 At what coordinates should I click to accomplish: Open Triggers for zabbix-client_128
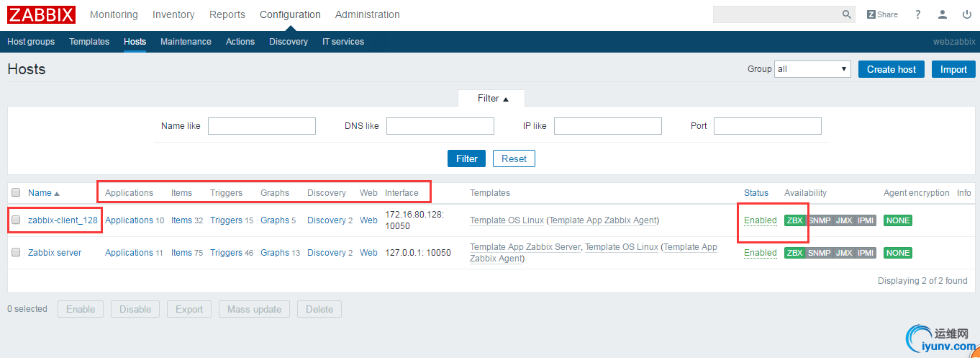click(226, 220)
